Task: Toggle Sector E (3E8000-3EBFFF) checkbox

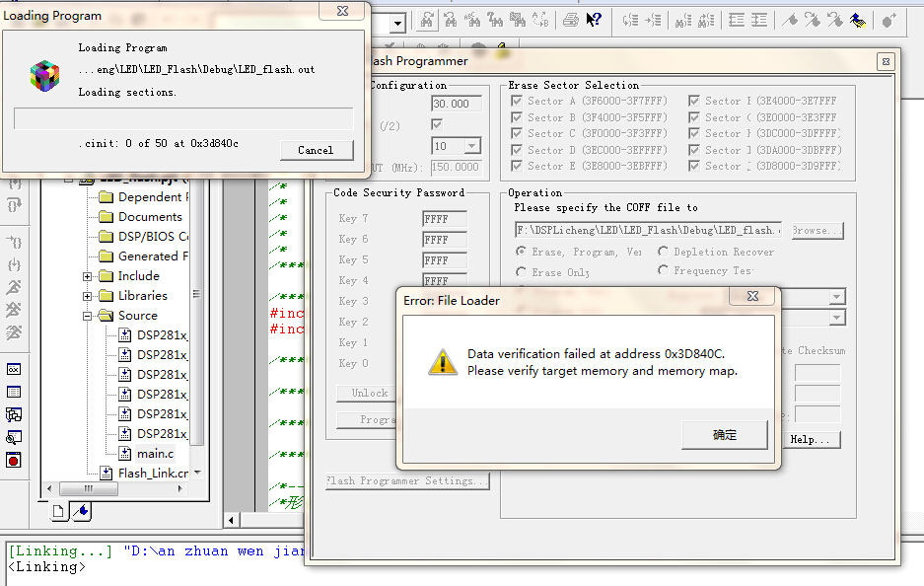Action: (517, 167)
